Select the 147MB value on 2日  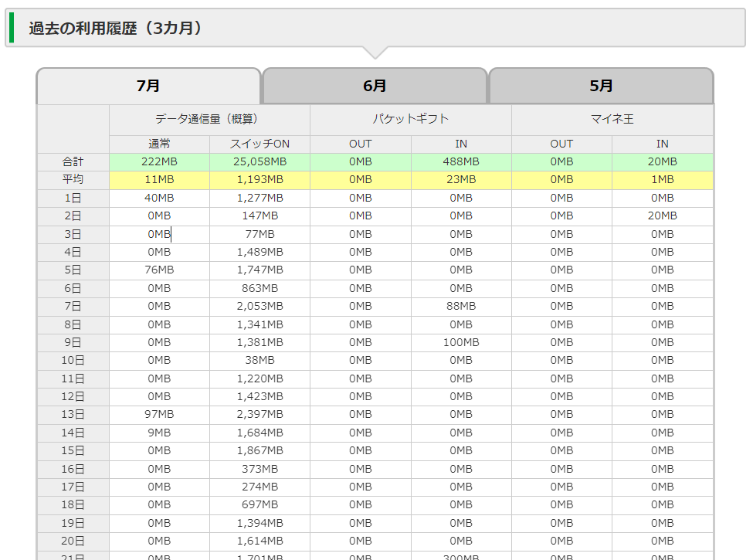click(x=259, y=216)
